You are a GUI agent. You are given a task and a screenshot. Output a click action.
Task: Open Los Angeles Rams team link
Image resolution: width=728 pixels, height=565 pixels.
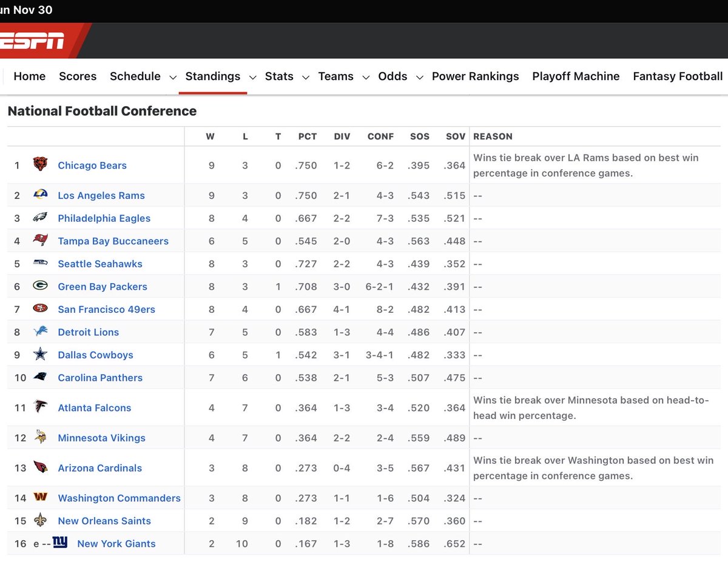(x=101, y=195)
